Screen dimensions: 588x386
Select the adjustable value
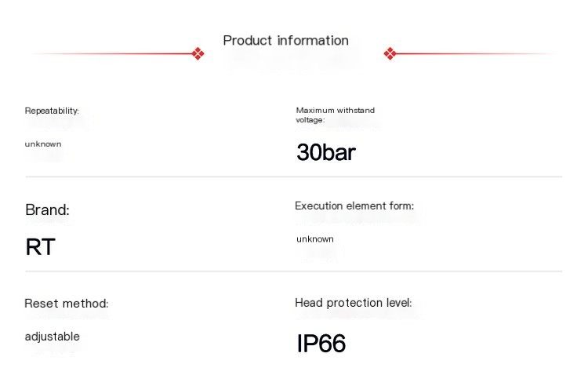52,337
